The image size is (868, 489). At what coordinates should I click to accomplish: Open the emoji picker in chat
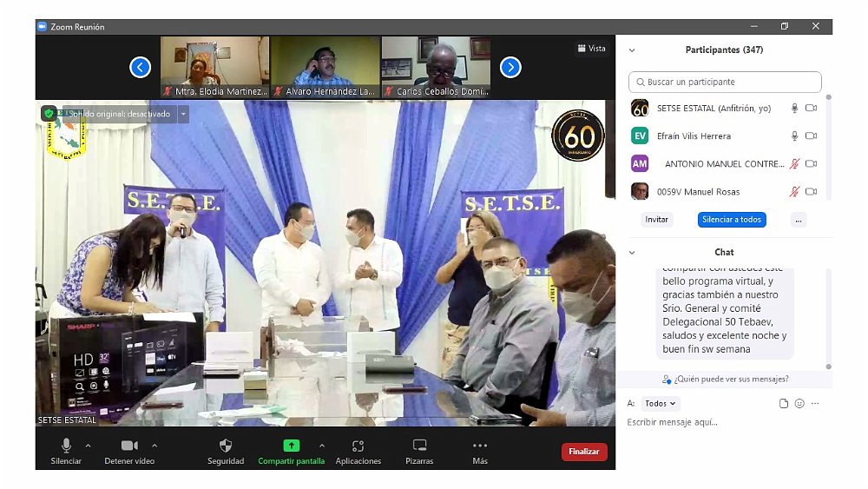799,404
